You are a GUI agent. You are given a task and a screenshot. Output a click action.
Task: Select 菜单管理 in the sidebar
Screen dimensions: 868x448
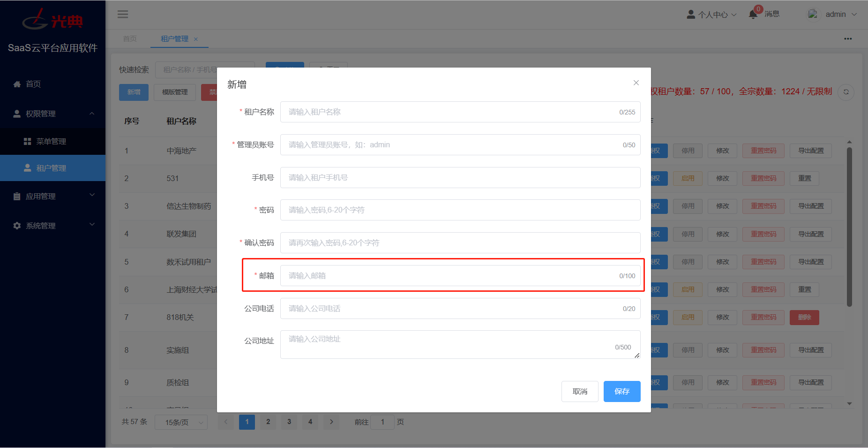pyautogui.click(x=52, y=141)
